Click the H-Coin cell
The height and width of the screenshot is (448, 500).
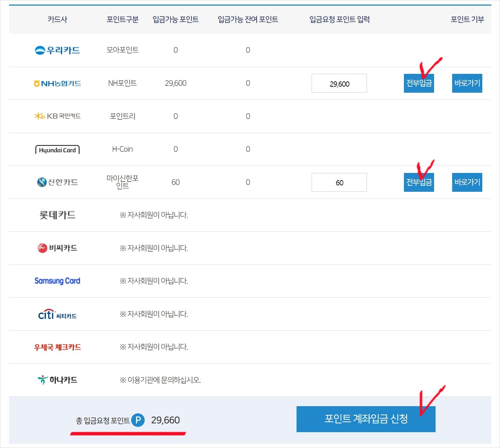(x=122, y=149)
